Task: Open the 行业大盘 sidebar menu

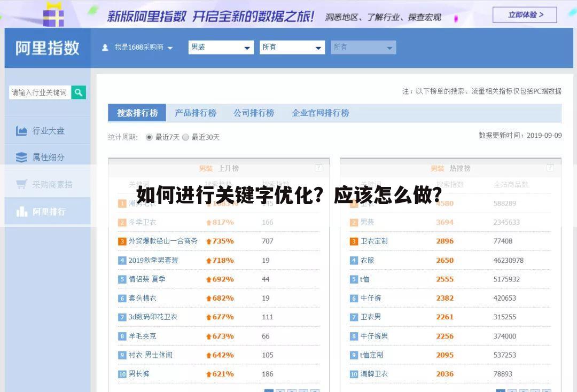Action: point(48,131)
